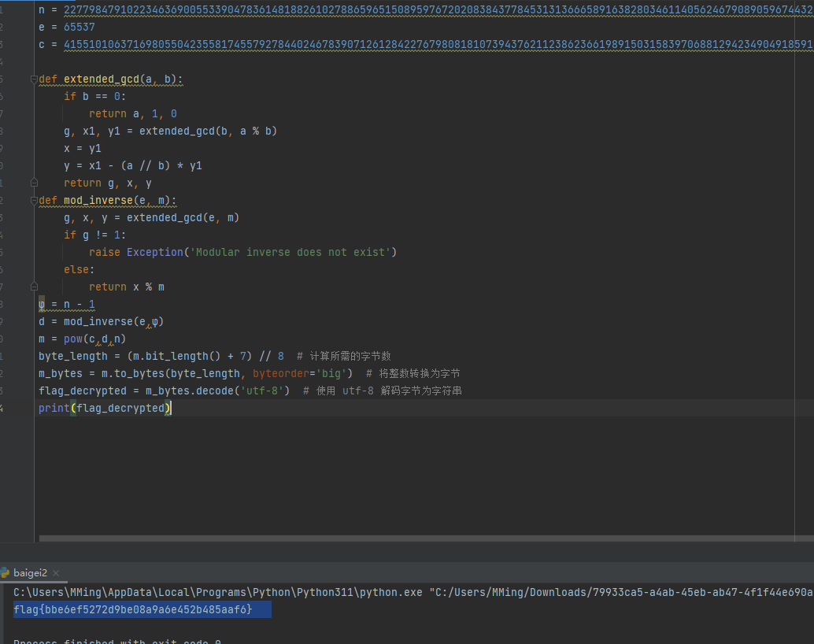Click fold end marker beside 'return g, x, y'
The image size is (814, 644).
[x=35, y=183]
